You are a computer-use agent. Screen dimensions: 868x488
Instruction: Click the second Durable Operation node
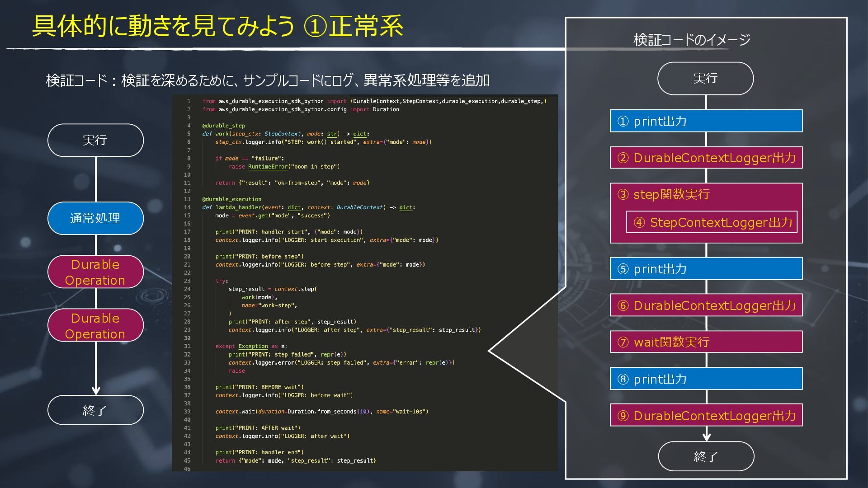[x=95, y=325]
